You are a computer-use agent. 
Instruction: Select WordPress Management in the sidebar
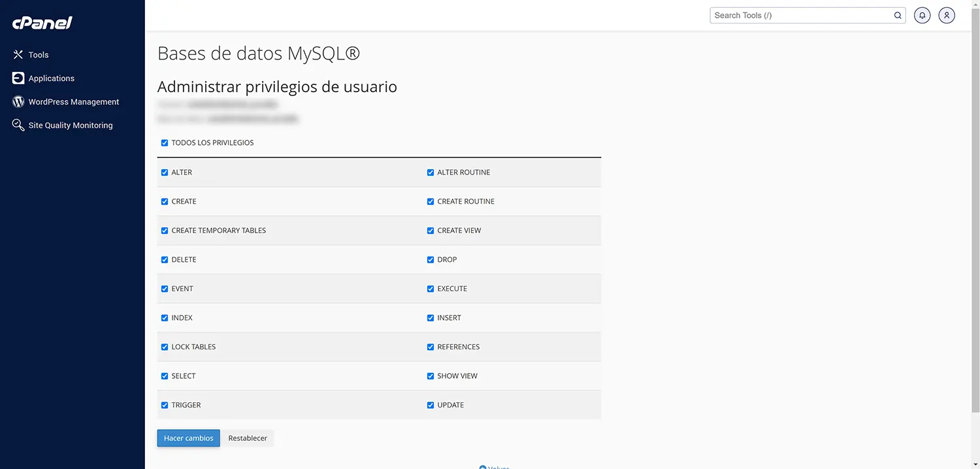point(73,101)
